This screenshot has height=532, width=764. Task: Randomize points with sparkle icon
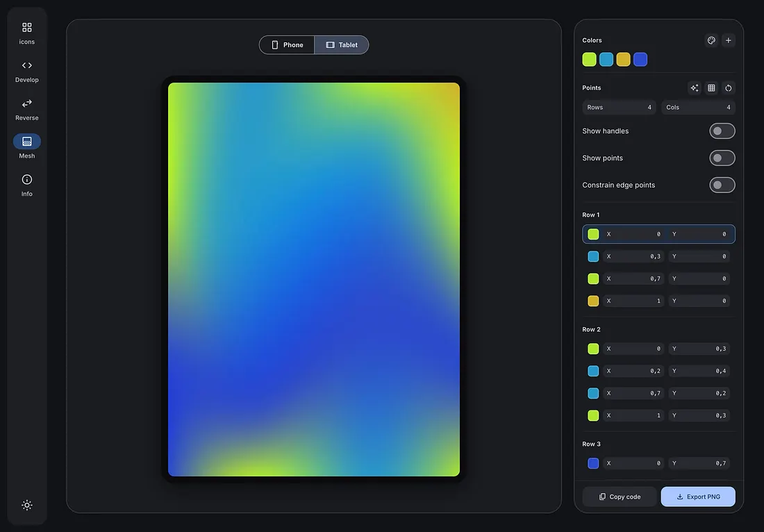click(695, 88)
